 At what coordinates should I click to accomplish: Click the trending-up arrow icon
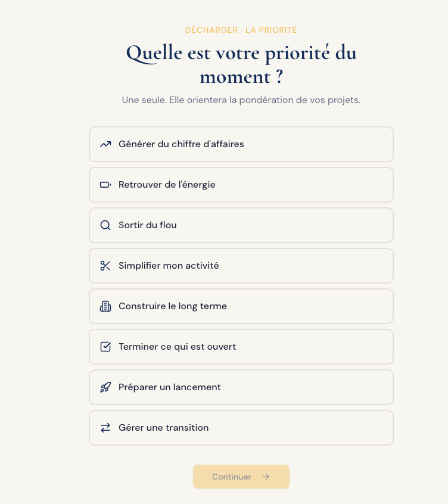[105, 144]
